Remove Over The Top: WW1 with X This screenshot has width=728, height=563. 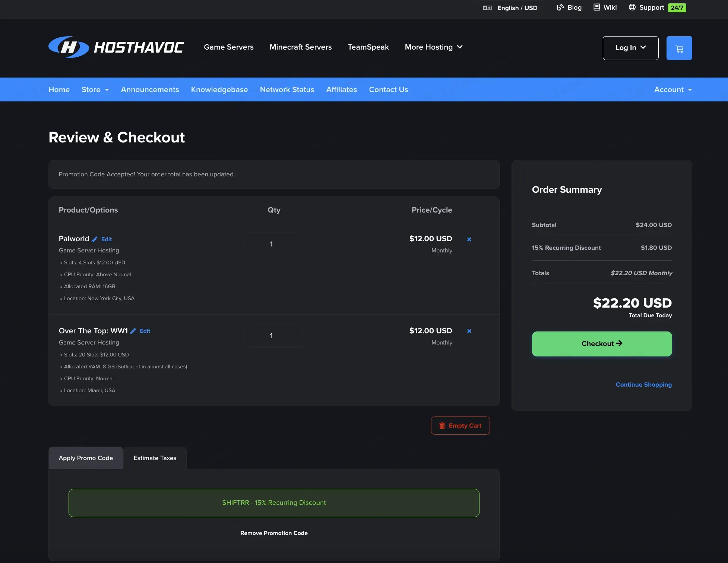(469, 331)
